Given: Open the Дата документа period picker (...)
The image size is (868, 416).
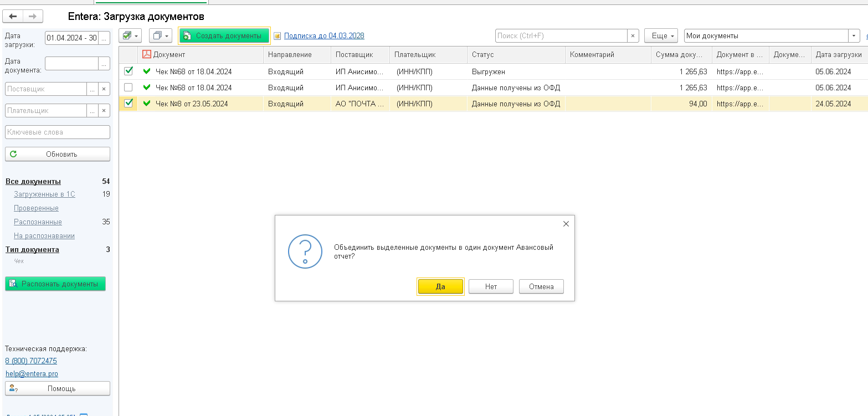Looking at the screenshot, I should point(104,64).
